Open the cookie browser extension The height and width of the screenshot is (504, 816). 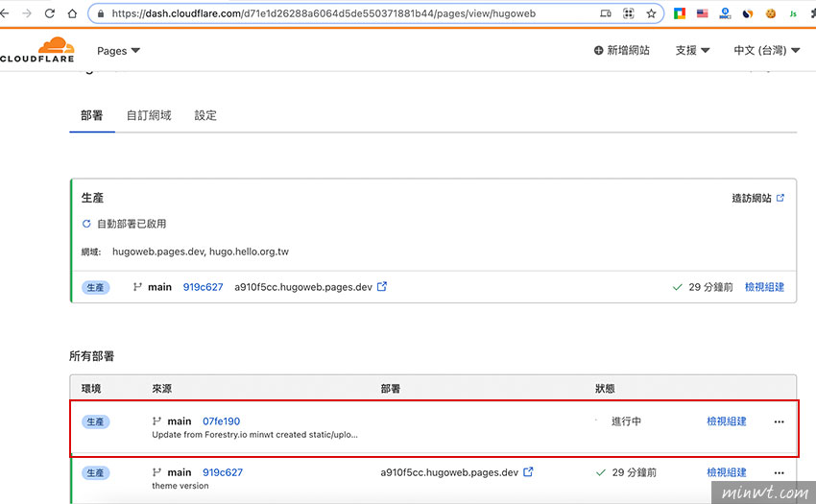771,13
